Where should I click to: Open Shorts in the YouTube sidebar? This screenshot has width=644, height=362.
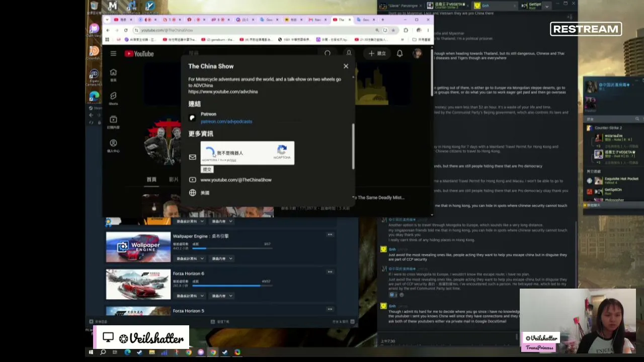coord(113,98)
